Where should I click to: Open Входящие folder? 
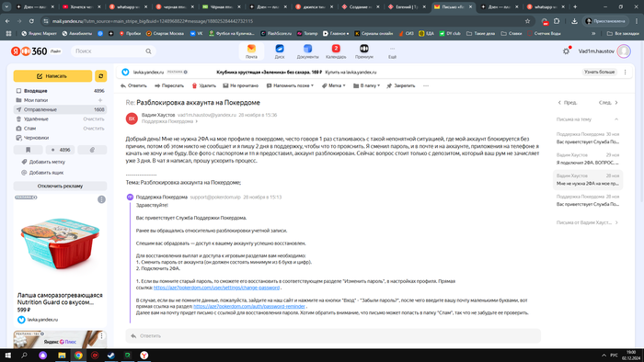point(60,91)
